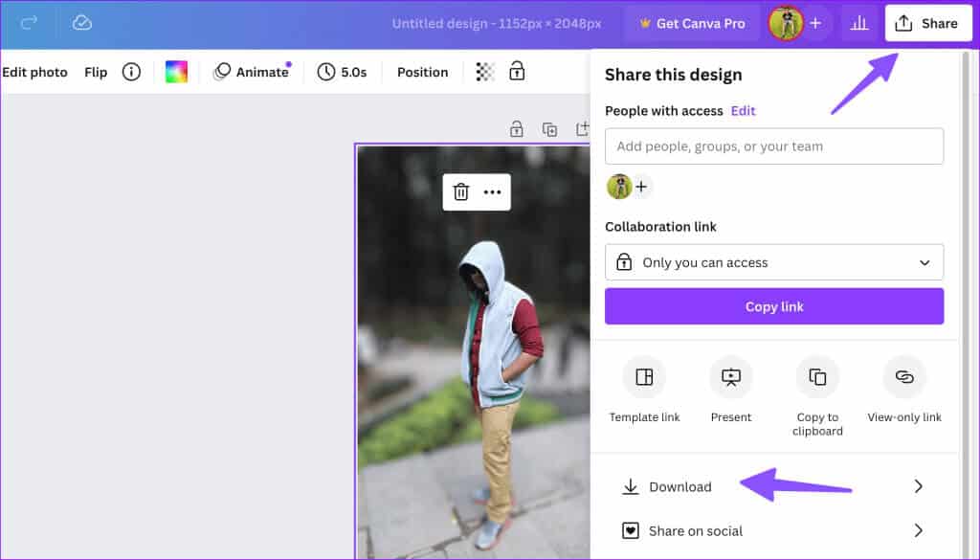Change the 5.0s duration timing

(x=342, y=72)
